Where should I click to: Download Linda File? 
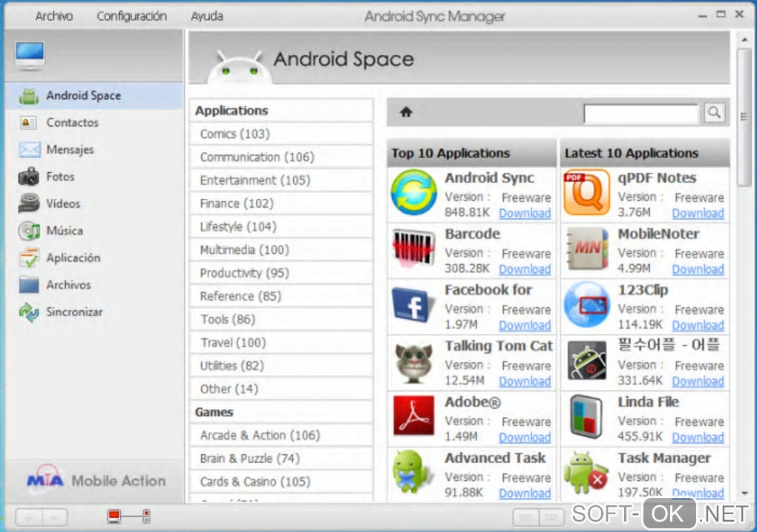tap(698, 437)
